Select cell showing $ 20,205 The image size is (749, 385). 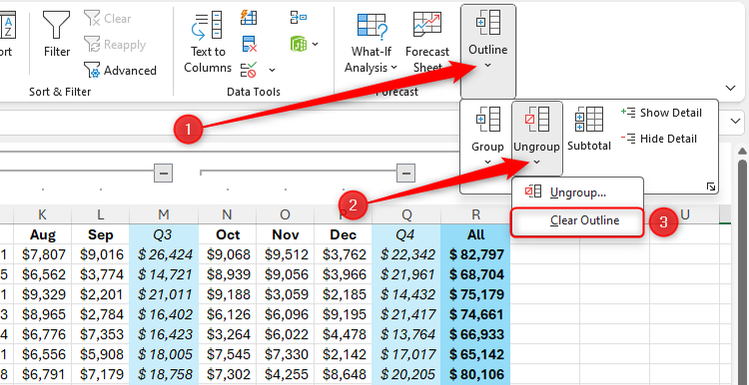tap(407, 374)
